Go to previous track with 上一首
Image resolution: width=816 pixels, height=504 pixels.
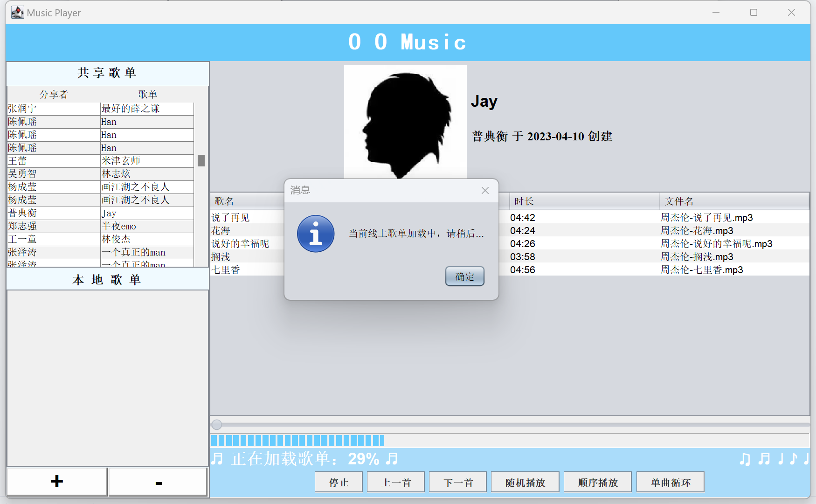[395, 483]
